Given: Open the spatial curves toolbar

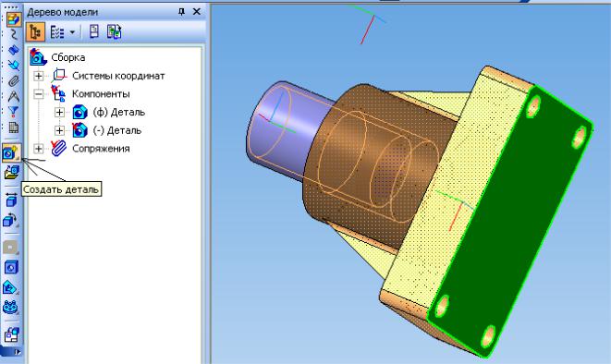Looking at the screenshot, I should click(13, 35).
